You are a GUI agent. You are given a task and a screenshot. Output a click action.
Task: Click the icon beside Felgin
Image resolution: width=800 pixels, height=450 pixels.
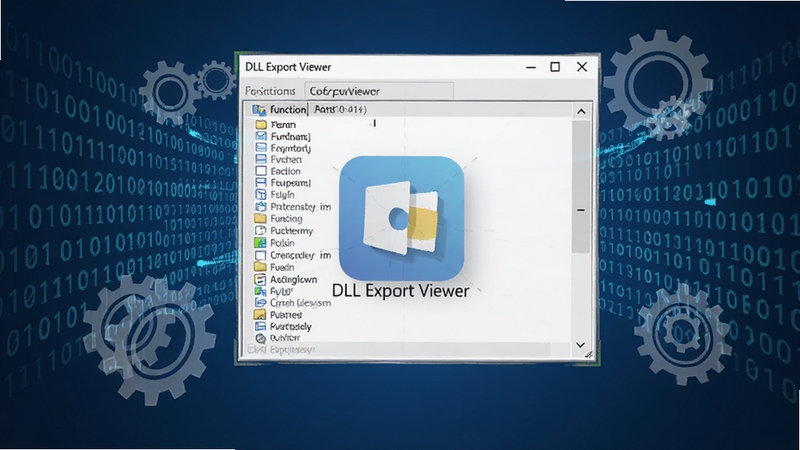(x=261, y=194)
